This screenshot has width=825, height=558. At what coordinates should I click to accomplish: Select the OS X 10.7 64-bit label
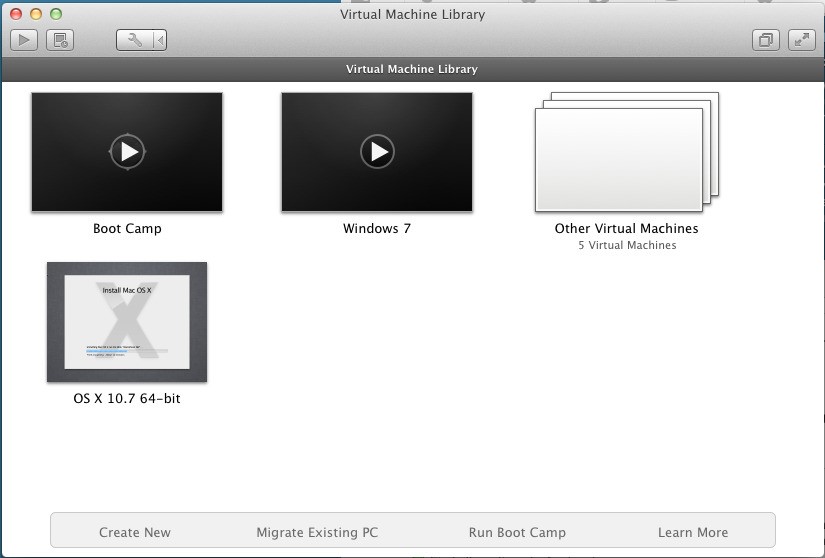127,399
